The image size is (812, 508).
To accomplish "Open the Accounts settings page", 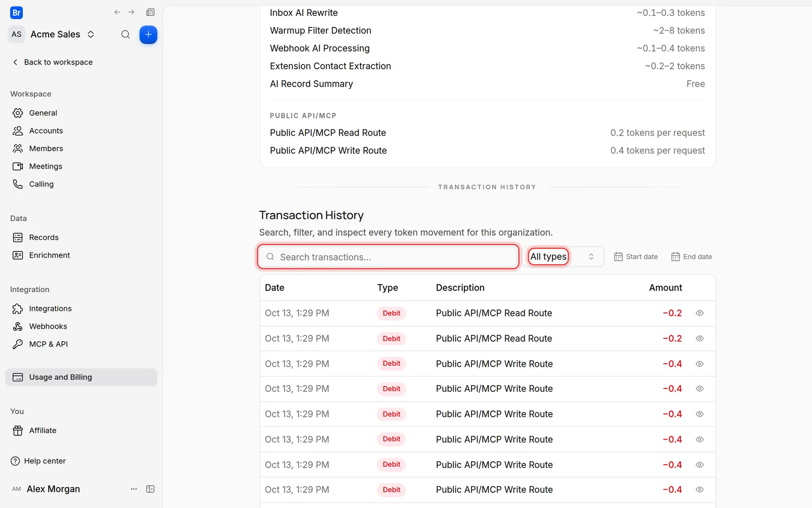I will (81, 131).
